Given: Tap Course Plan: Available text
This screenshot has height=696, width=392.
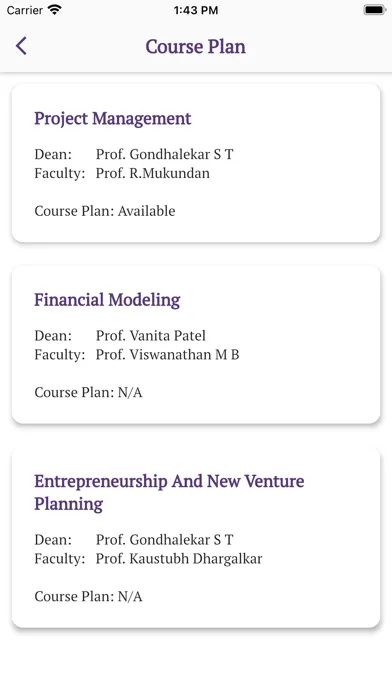Looking at the screenshot, I should [x=105, y=211].
